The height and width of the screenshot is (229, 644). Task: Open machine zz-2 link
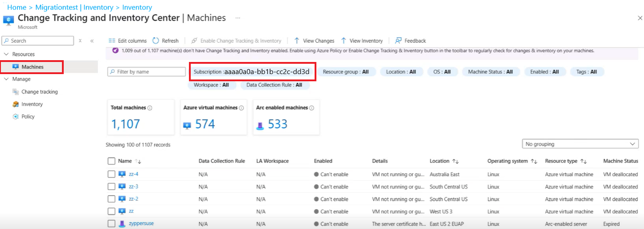pyautogui.click(x=133, y=199)
